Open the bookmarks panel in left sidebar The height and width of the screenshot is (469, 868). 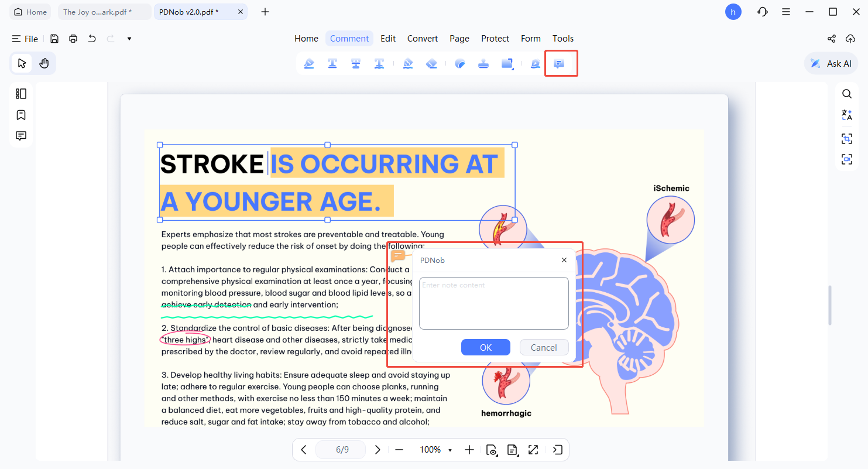point(21,115)
